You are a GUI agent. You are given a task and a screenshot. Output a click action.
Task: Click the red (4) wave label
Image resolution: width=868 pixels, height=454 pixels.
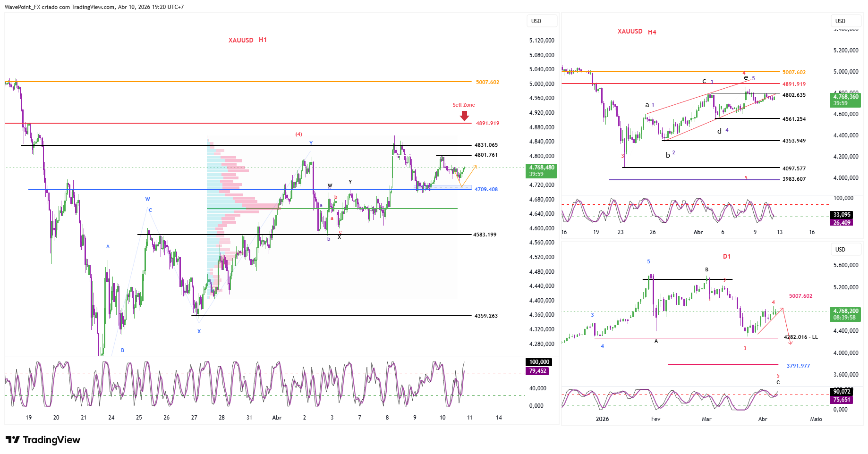click(299, 134)
